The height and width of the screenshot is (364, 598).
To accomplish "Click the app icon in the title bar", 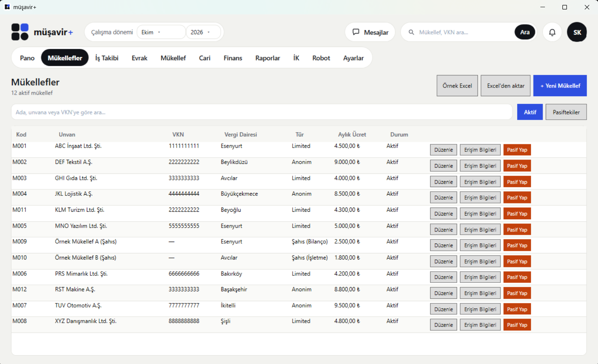I will 7,7.
